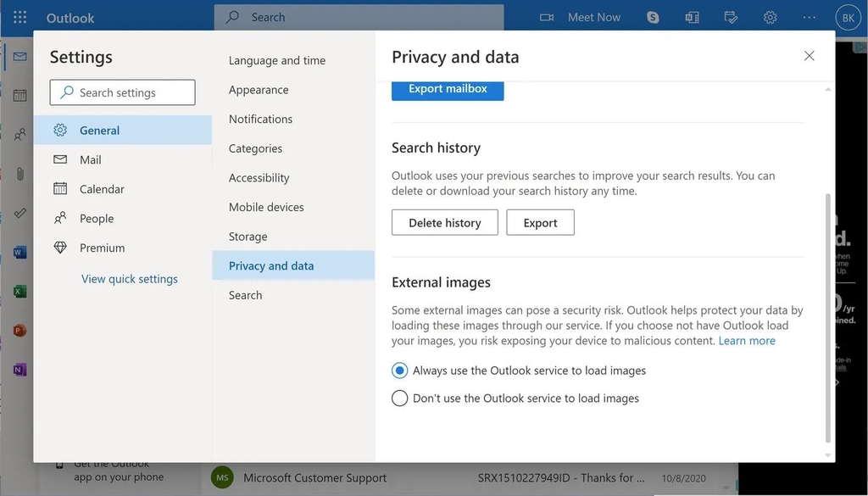Open the To Do checkmark icon
This screenshot has width=868, height=496.
click(20, 213)
